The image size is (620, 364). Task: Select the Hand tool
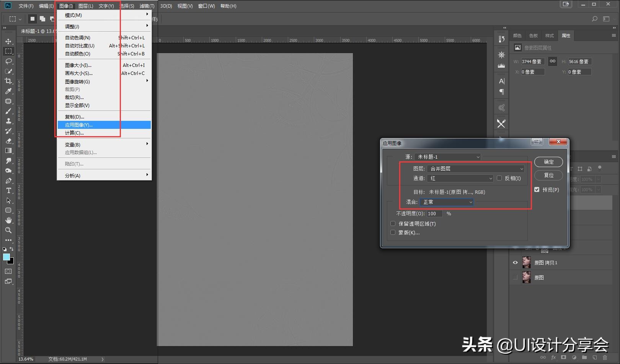click(8, 220)
